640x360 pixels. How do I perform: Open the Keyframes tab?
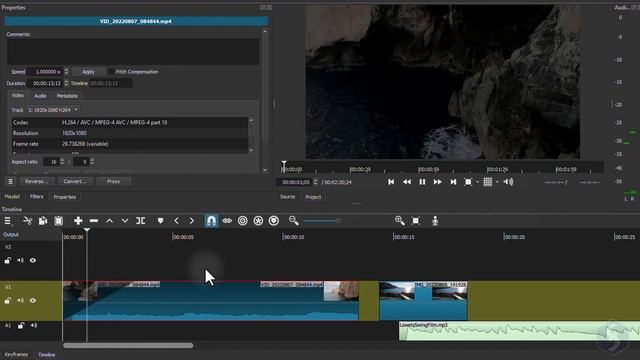16,354
